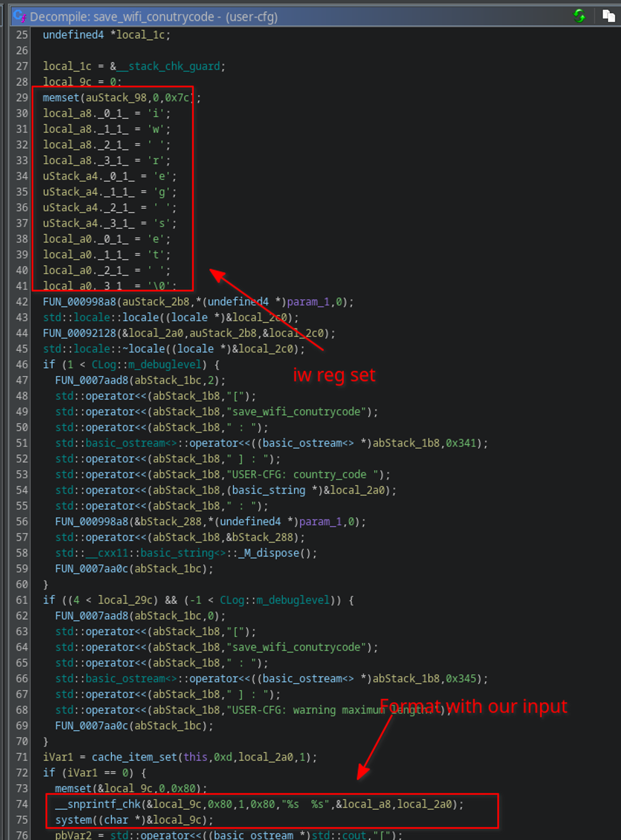
Task: Click the line number 61 gutter entry
Action: (22, 600)
